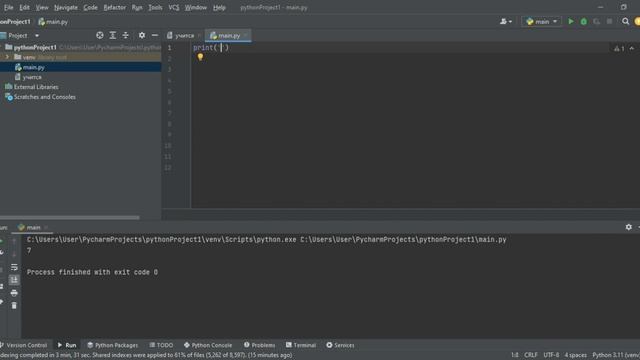The image size is (640, 360).
Task: Click the Project panel horizontal scrollbar
Action: click(70, 218)
